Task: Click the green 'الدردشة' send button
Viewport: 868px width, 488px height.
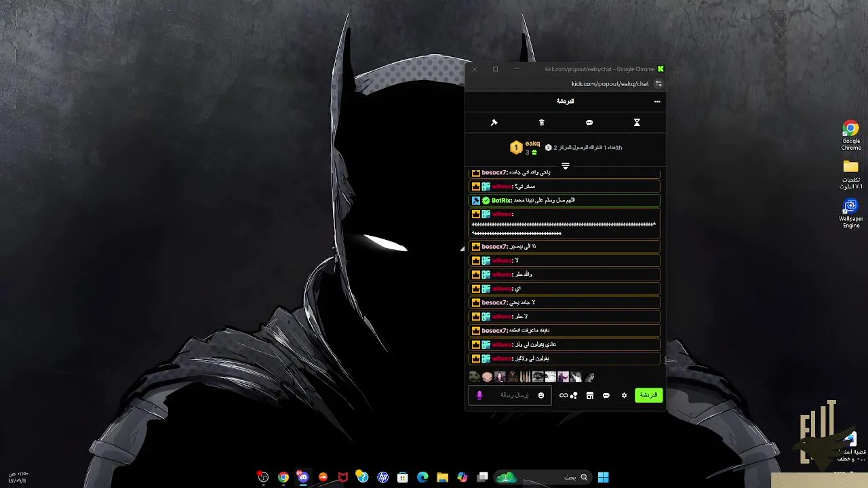Action: [x=649, y=395]
